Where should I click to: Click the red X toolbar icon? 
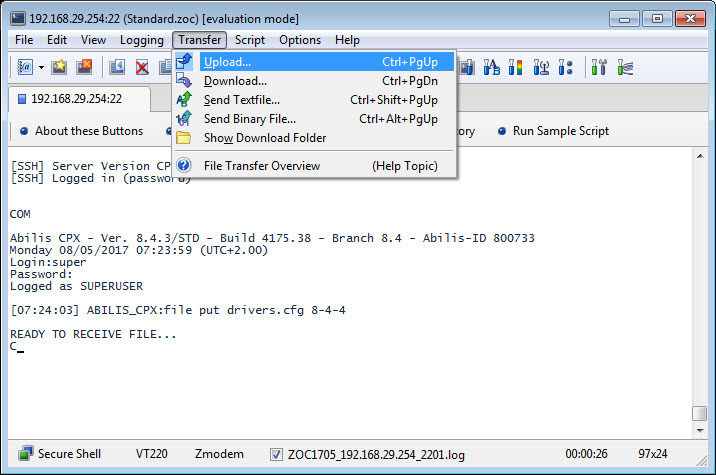[x=142, y=67]
